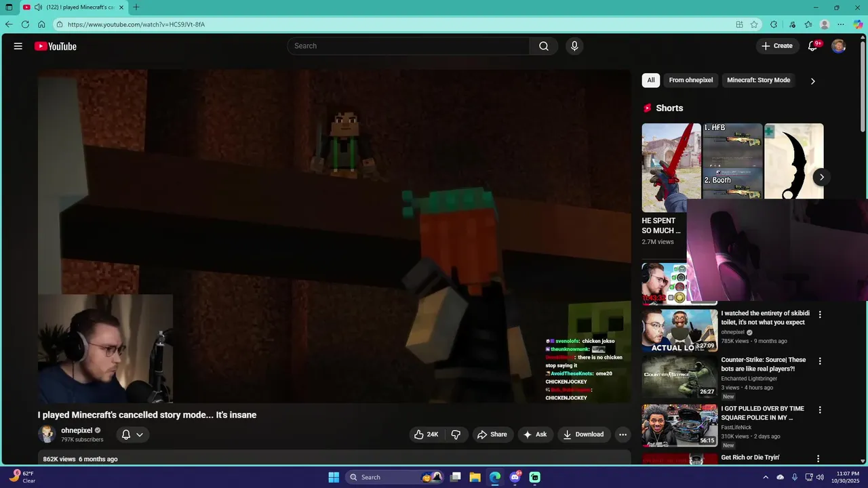Click the main video player
Image resolution: width=868 pixels, height=488 pixels.
point(334,236)
